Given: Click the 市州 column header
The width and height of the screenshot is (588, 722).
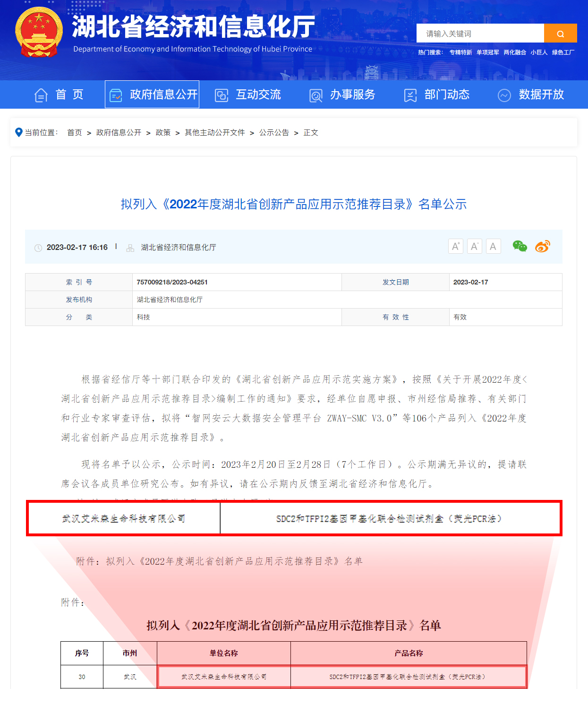Looking at the screenshot, I should click(130, 653).
